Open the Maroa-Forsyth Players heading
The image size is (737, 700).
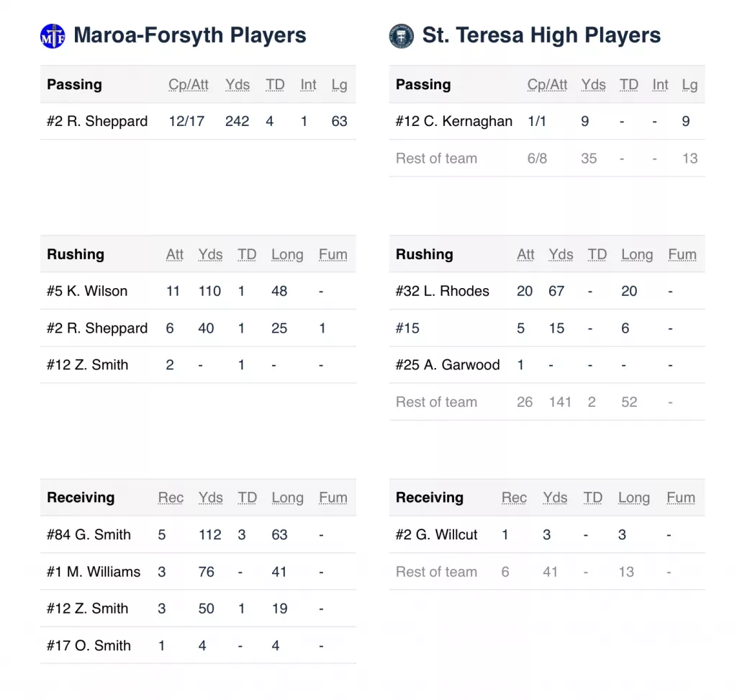point(190,35)
